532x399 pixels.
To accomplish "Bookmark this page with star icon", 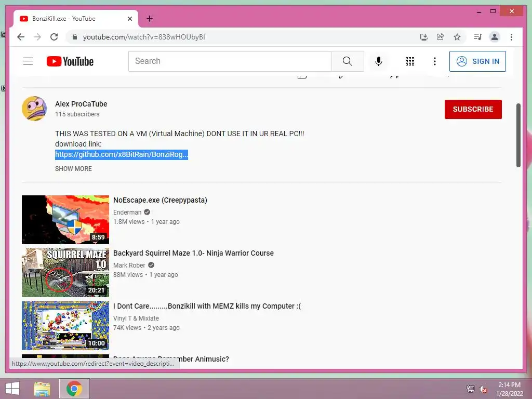I will point(457,37).
